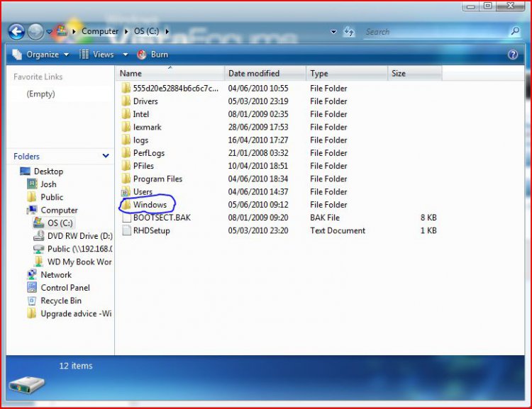Click the Refresh button

tap(349, 32)
